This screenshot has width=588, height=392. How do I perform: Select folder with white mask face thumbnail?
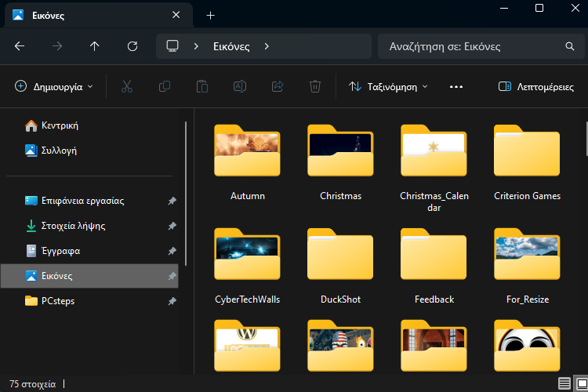coord(527,346)
